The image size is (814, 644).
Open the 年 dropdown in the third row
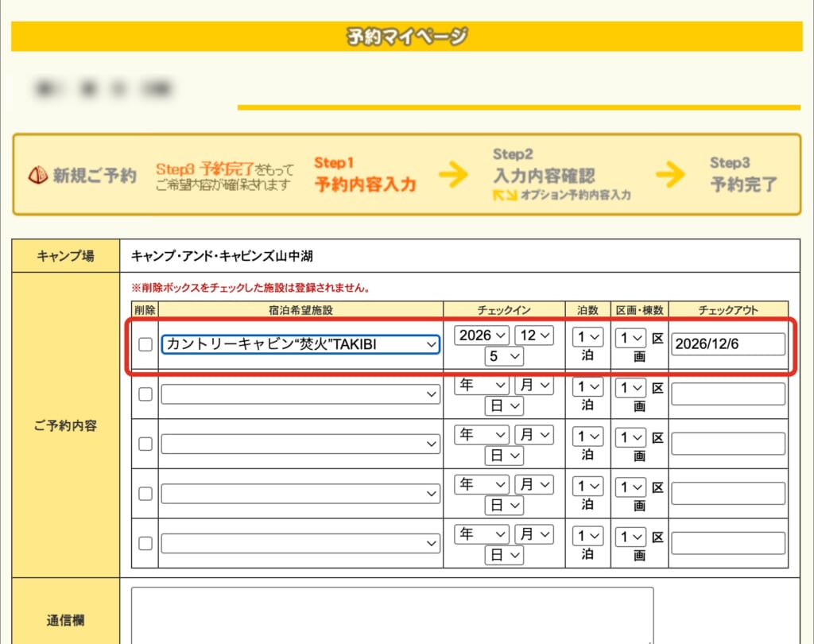(482, 435)
